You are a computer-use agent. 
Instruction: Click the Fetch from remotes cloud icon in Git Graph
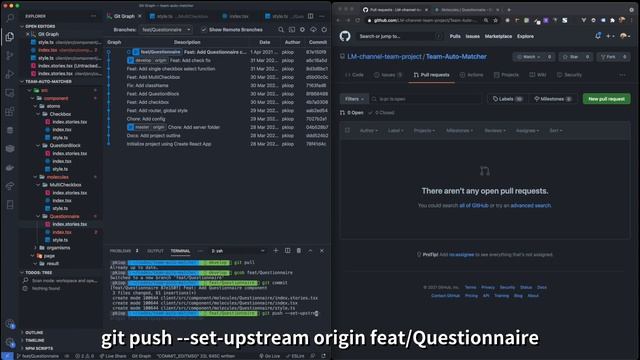click(x=313, y=30)
